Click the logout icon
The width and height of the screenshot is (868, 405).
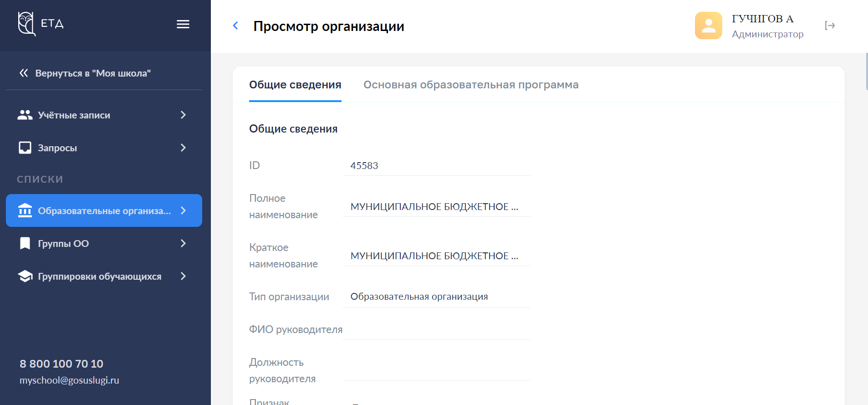coord(830,26)
